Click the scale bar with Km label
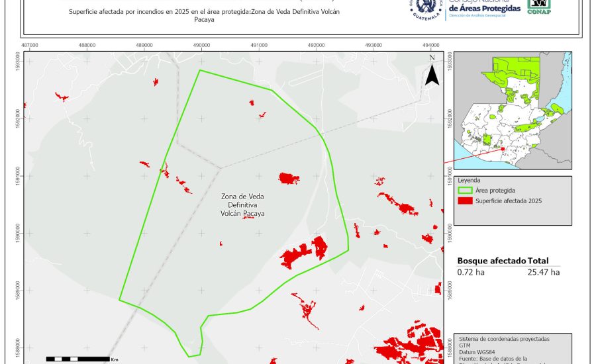Screen dimensions: 596x364 [x=78, y=359]
